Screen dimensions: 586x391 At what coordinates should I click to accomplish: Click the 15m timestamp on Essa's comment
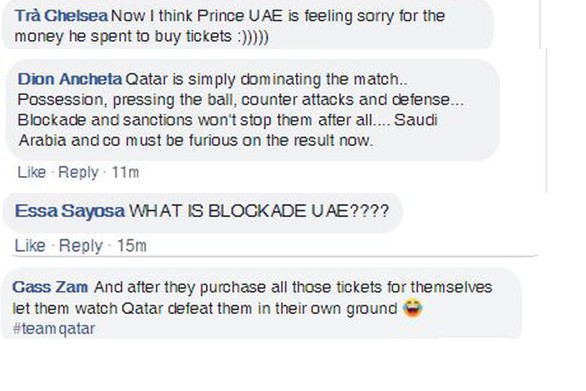132,246
